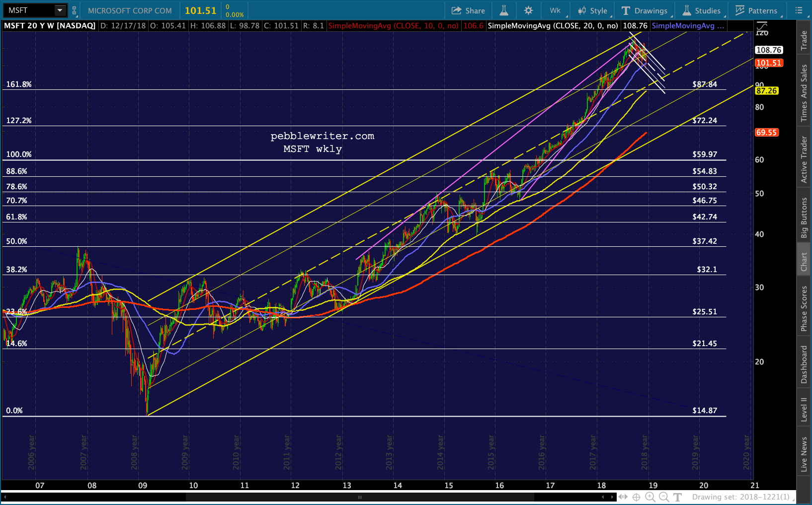
Task: Click the red 101.51 price bubble on axis
Action: [769, 63]
